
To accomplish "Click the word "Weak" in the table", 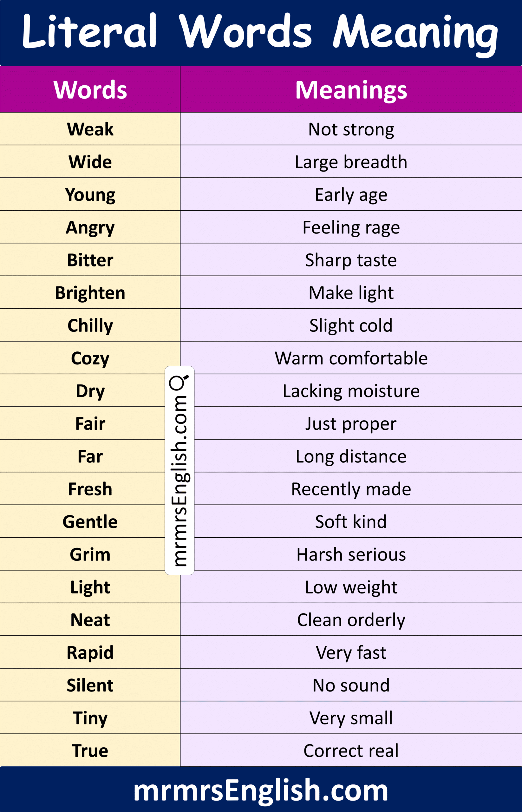I will (90, 129).
